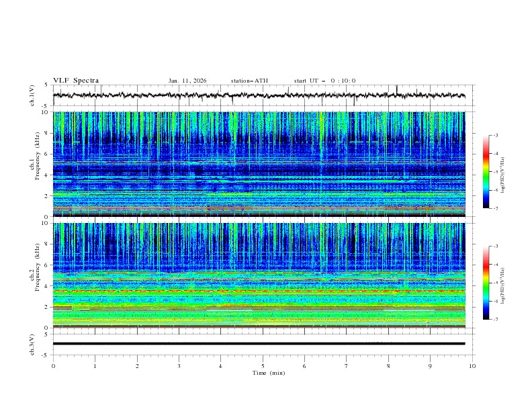Click the "-5" label on ch.1 colorbar

(496, 172)
